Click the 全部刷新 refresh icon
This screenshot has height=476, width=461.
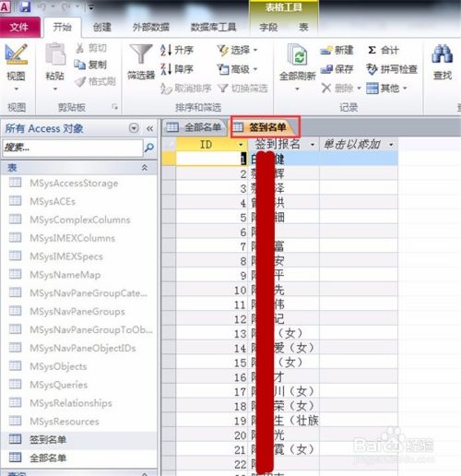pos(298,55)
